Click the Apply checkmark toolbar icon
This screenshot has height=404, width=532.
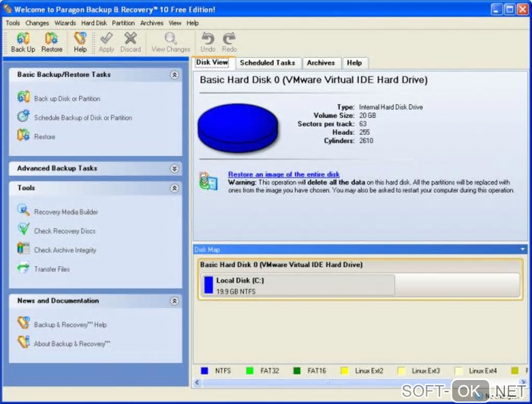[106, 38]
